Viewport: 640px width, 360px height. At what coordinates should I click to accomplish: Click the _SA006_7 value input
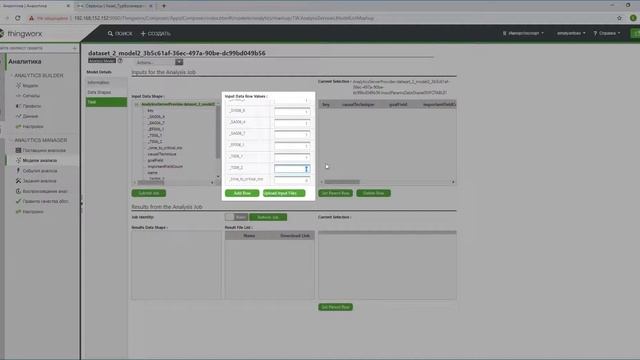pos(292,134)
